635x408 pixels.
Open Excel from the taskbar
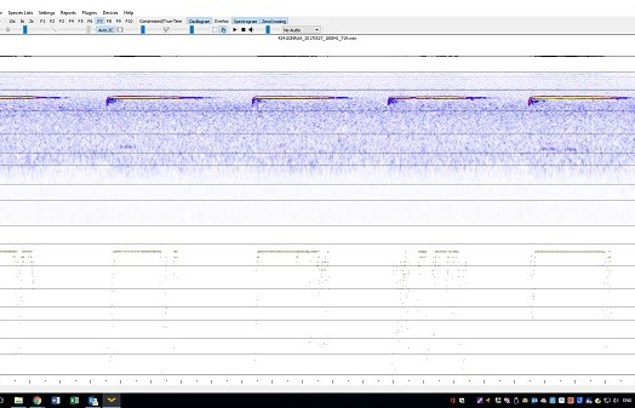(74, 400)
